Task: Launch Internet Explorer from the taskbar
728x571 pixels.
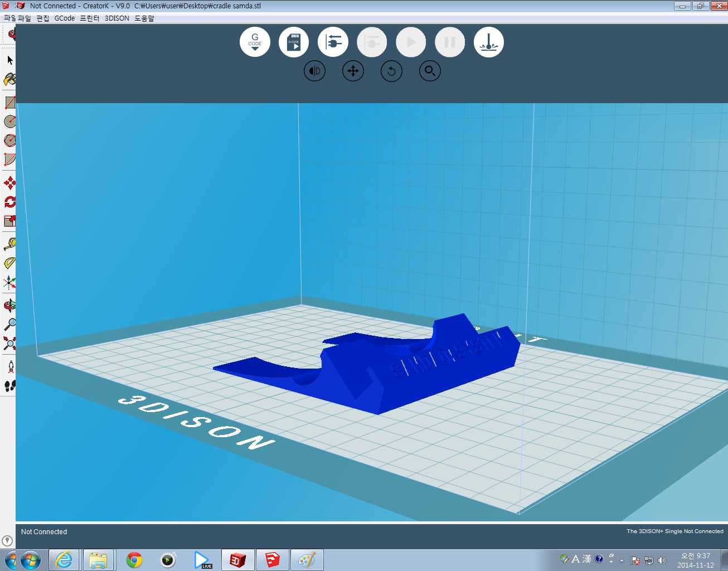Action: coord(64,560)
